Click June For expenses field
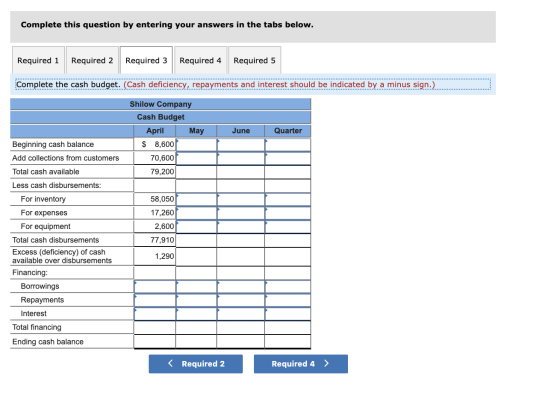 click(241, 213)
